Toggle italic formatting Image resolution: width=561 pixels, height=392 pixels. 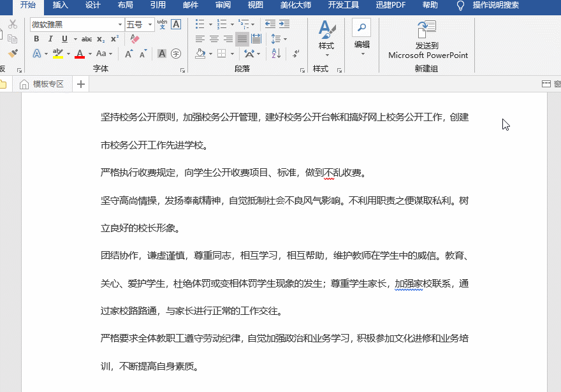click(x=50, y=38)
